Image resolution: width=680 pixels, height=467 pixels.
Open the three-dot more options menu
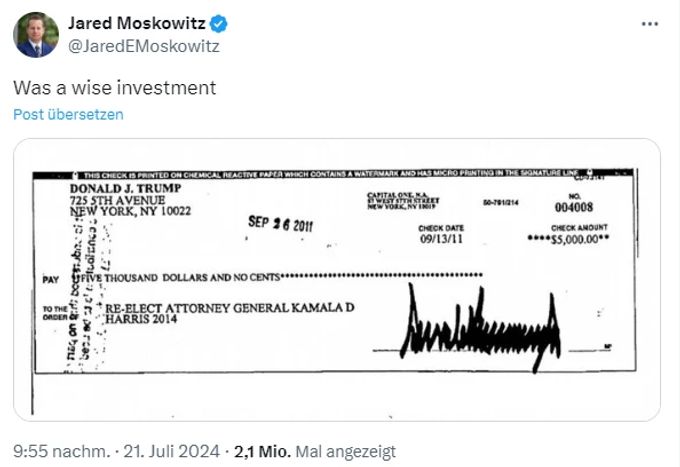(x=650, y=24)
